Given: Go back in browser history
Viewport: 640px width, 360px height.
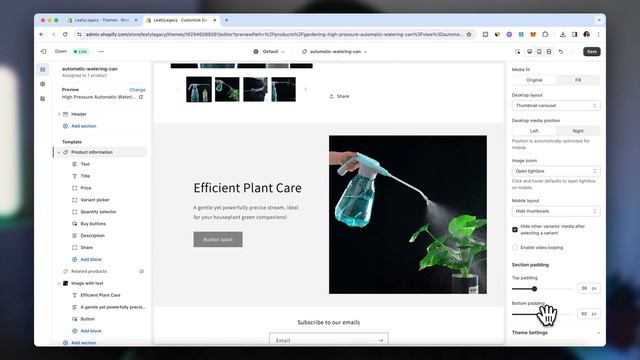Looking at the screenshot, I should click(x=42, y=35).
